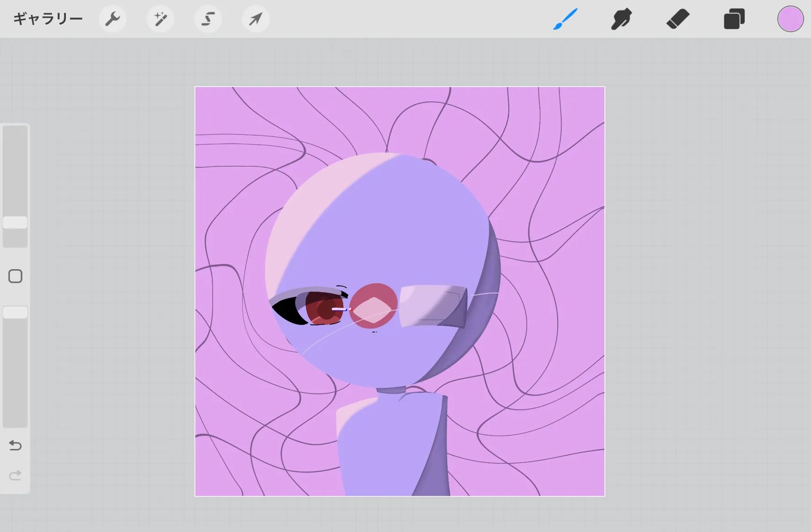811x532 pixels.
Task: Open the Adjustments magic wand menu
Action: coord(160,19)
